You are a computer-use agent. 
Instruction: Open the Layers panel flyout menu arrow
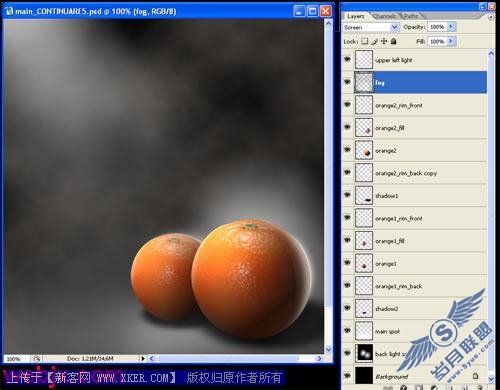(491, 17)
